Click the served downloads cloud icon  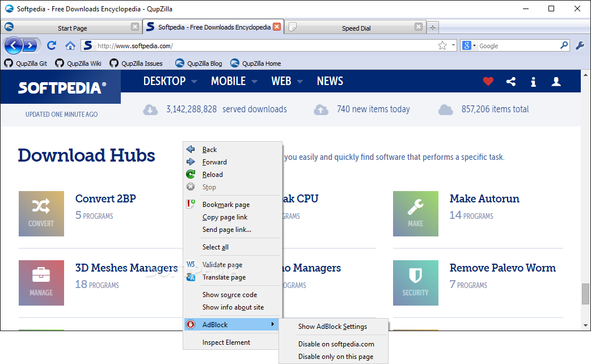pos(150,109)
